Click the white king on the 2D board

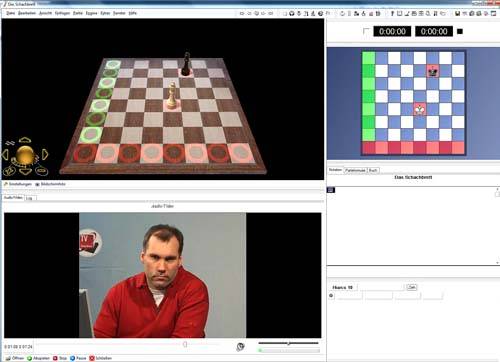coord(420,109)
